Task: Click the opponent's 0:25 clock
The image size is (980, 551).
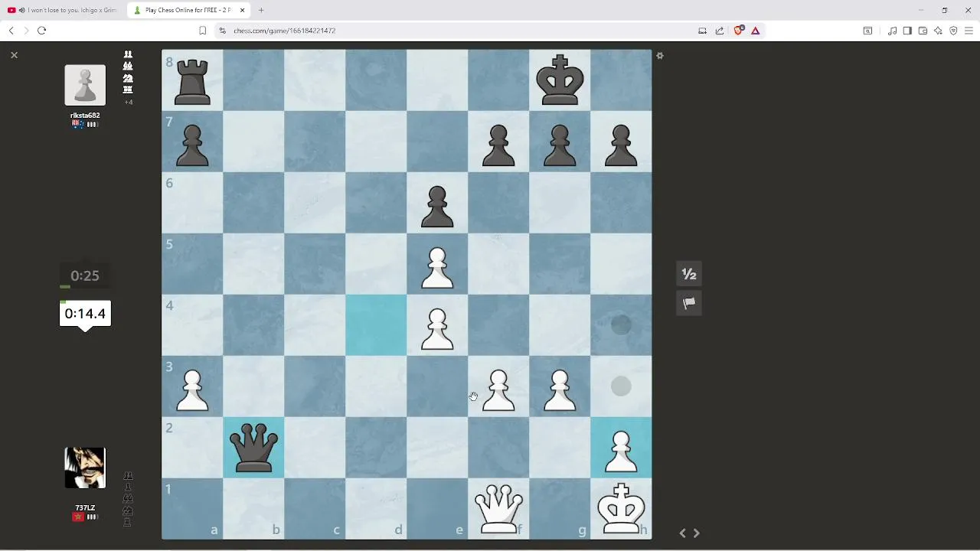Action: coord(85,275)
